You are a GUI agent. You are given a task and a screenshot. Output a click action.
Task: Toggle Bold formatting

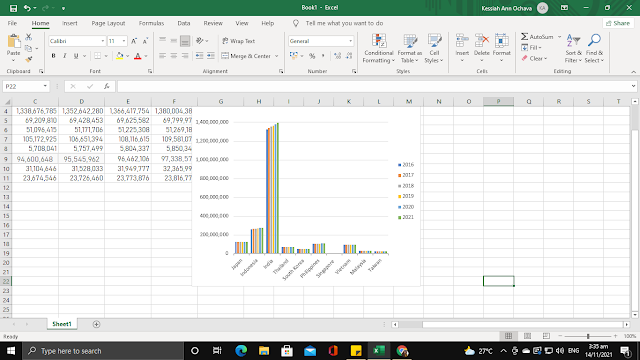coord(53,56)
